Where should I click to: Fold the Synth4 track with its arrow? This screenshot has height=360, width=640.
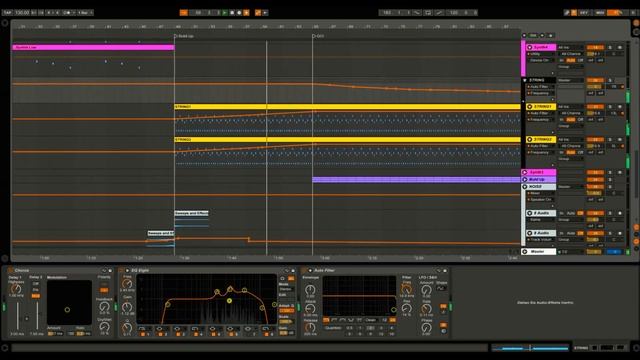(530, 47)
